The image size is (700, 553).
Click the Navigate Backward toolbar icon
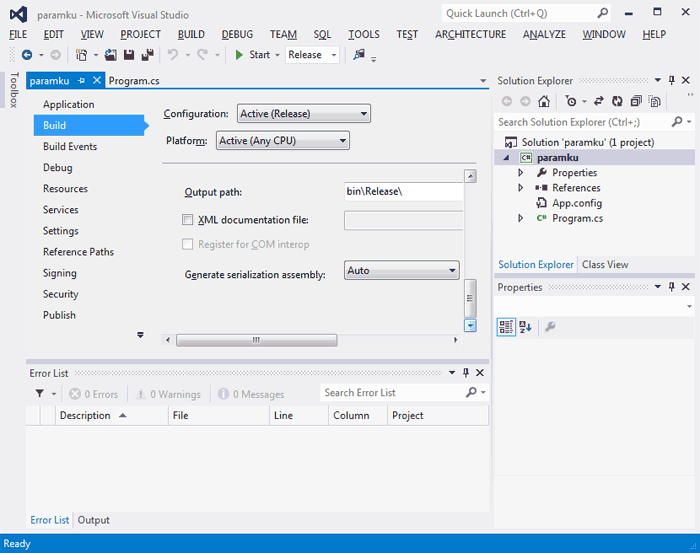click(27, 55)
